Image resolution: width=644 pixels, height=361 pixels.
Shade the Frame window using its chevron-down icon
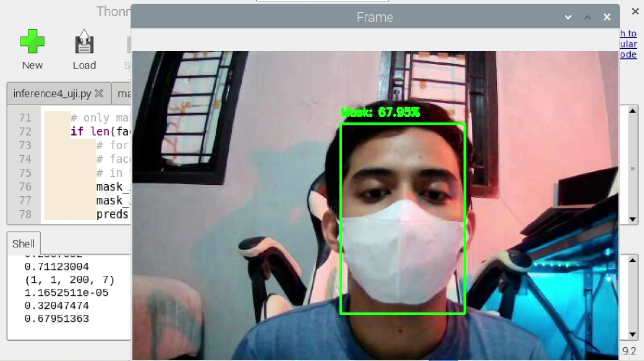568,17
